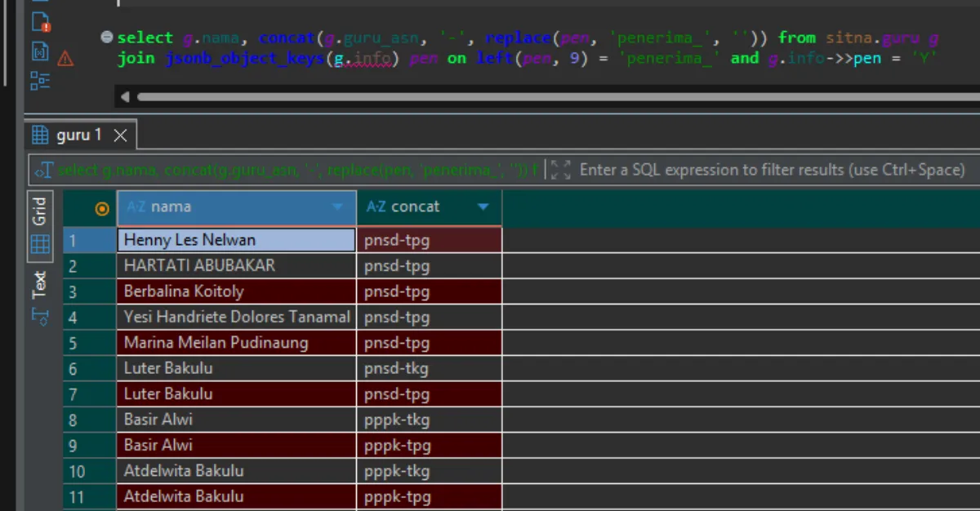Select the Marina Meilan Pudinaung cell
The width and height of the screenshot is (980, 511).
click(237, 343)
